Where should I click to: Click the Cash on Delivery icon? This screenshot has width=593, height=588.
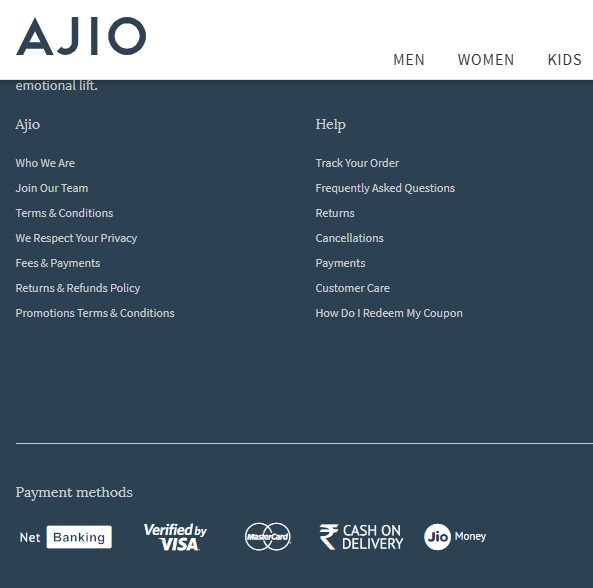coord(361,537)
